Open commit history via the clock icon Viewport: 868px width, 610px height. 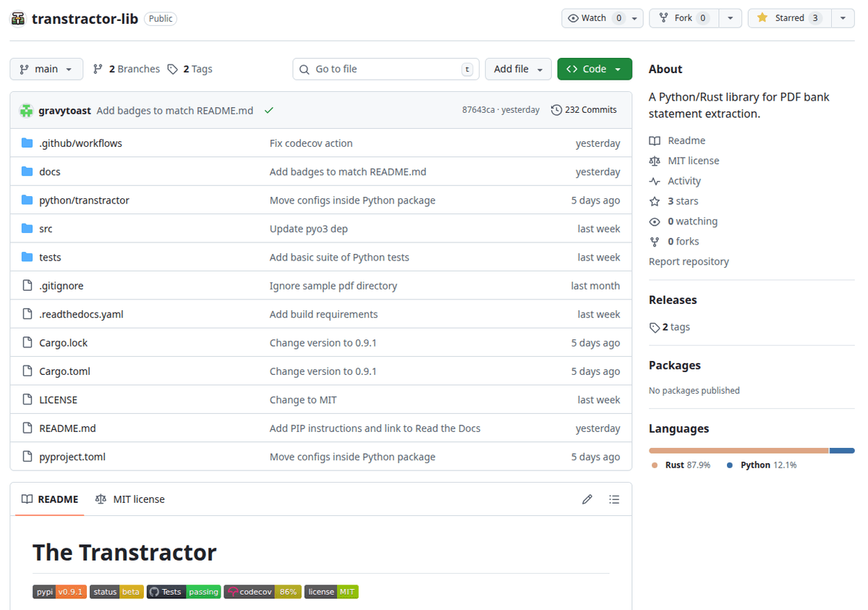point(556,109)
